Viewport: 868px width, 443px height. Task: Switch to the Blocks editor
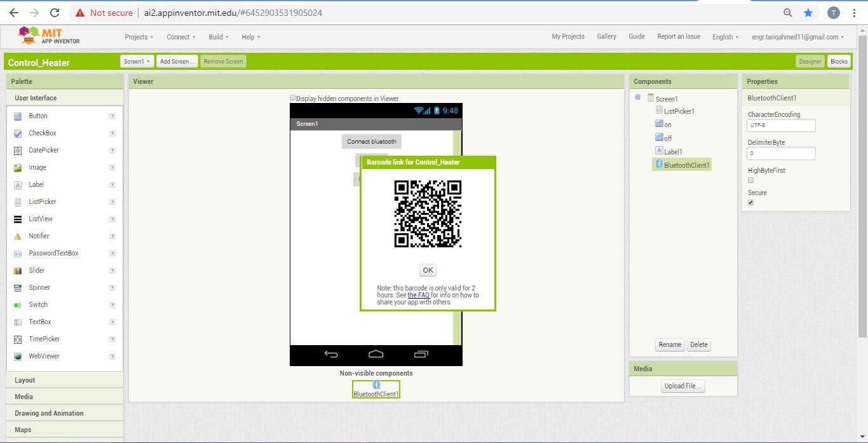839,62
